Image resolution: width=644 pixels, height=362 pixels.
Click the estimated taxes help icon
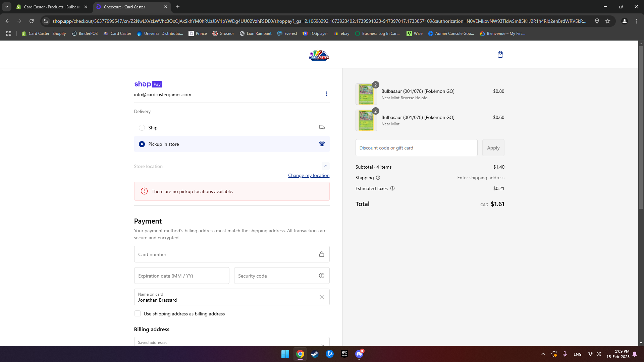(x=392, y=188)
